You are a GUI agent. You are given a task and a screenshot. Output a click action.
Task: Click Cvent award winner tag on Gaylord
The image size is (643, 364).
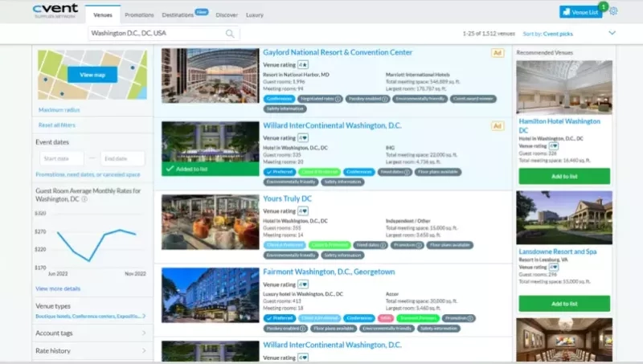coord(473,99)
